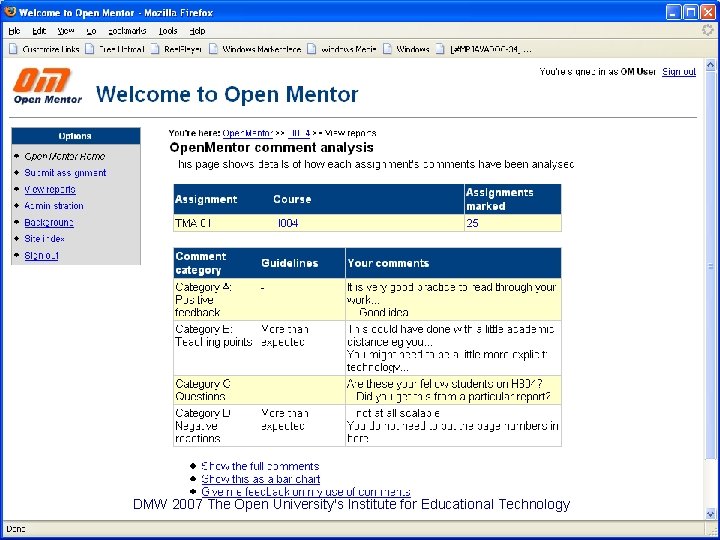Open the Edit menu
This screenshot has height=540, width=720.
click(39, 31)
